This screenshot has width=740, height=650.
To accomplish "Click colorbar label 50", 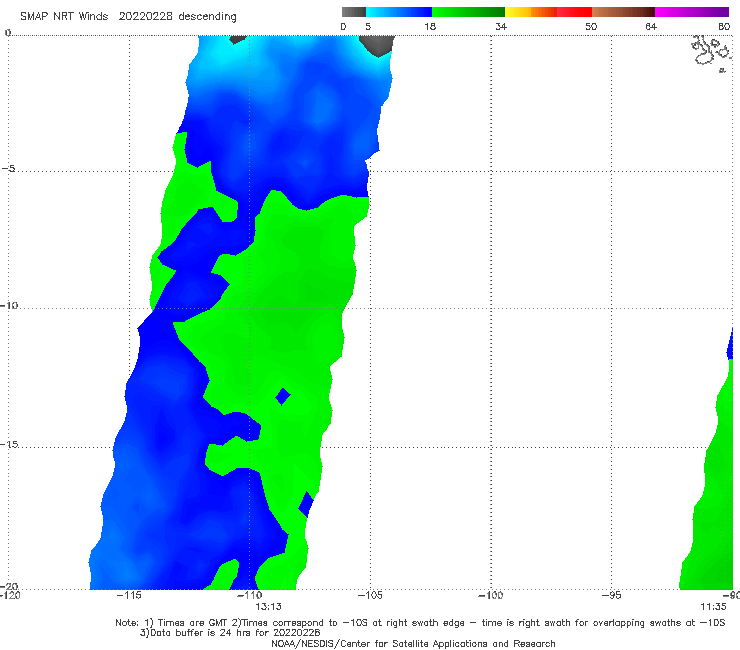I will pos(591,26).
